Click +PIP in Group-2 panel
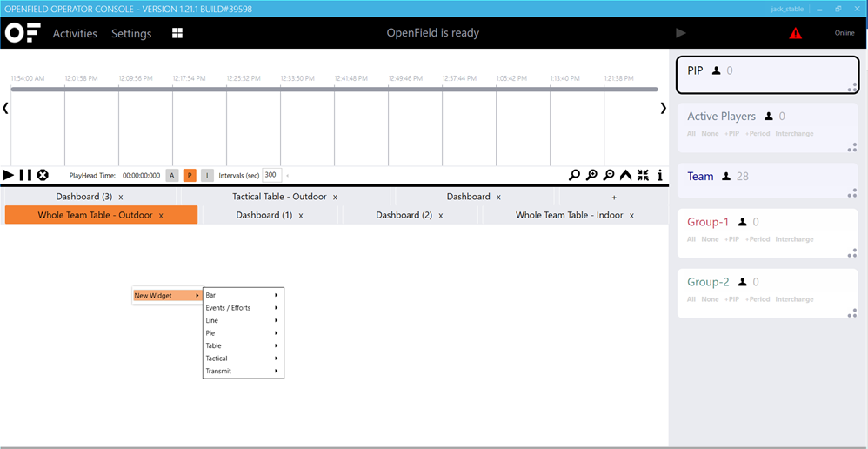The image size is (868, 449). click(x=731, y=299)
